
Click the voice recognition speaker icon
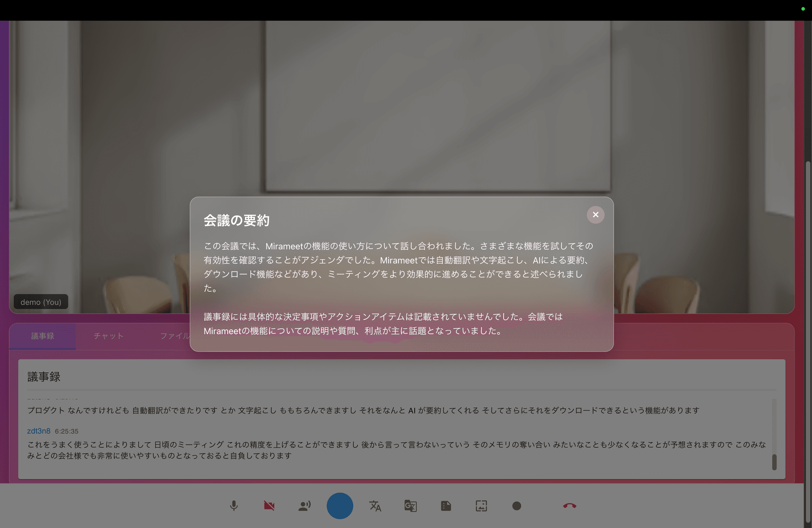click(304, 506)
